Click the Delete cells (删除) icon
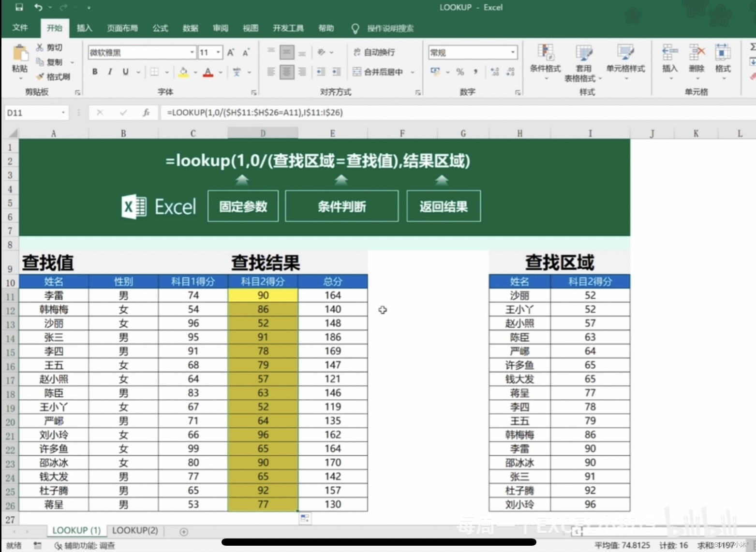 tap(697, 52)
